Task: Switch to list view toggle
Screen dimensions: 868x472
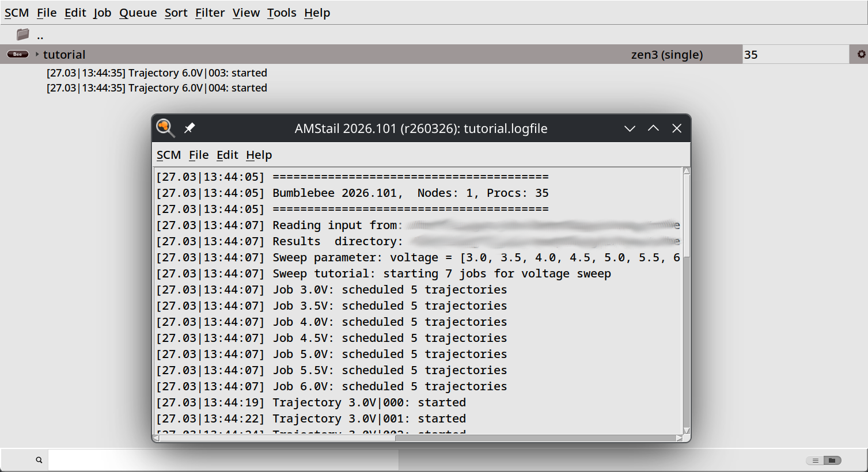Action: pos(815,460)
